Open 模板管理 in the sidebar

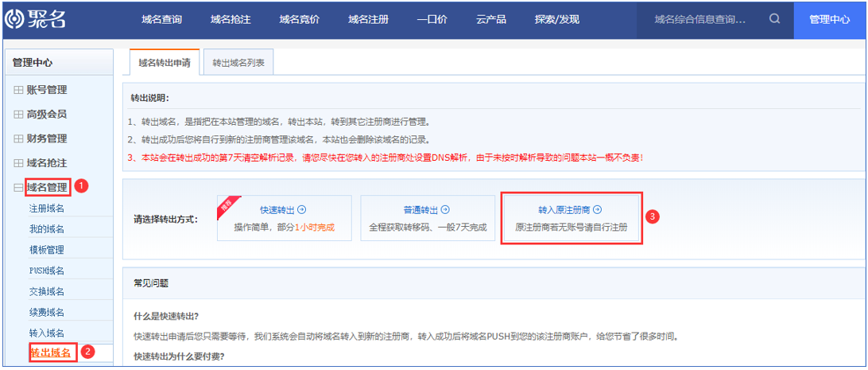click(47, 250)
